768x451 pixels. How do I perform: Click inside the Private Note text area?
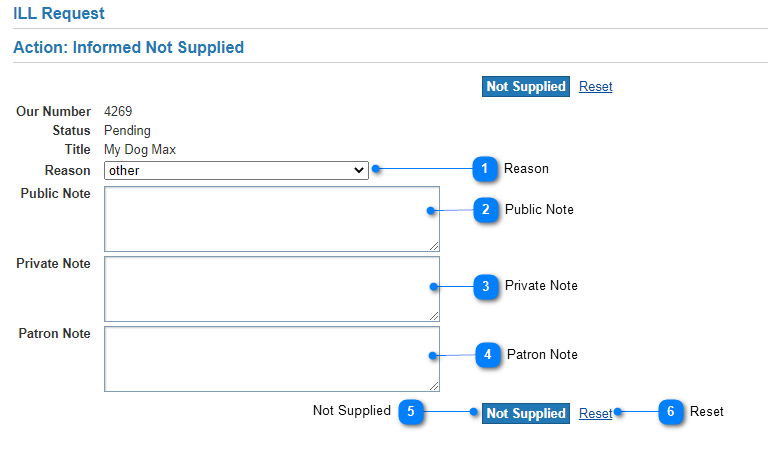tap(272, 289)
